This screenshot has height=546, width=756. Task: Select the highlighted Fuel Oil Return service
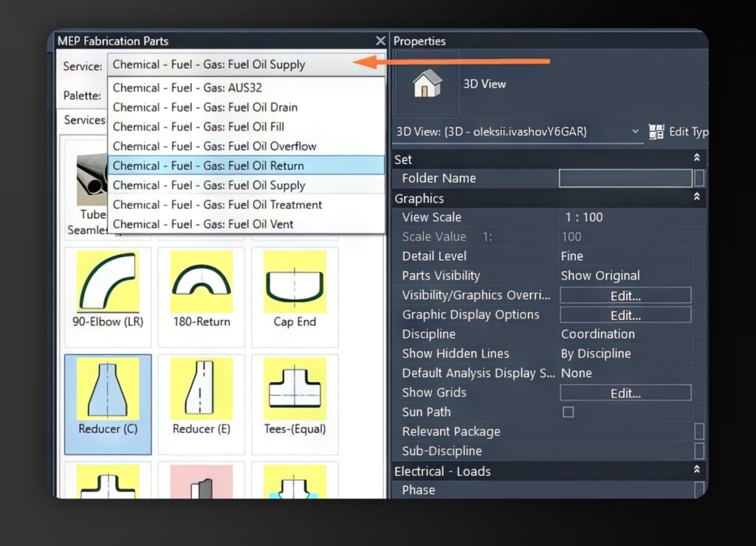pyautogui.click(x=246, y=165)
